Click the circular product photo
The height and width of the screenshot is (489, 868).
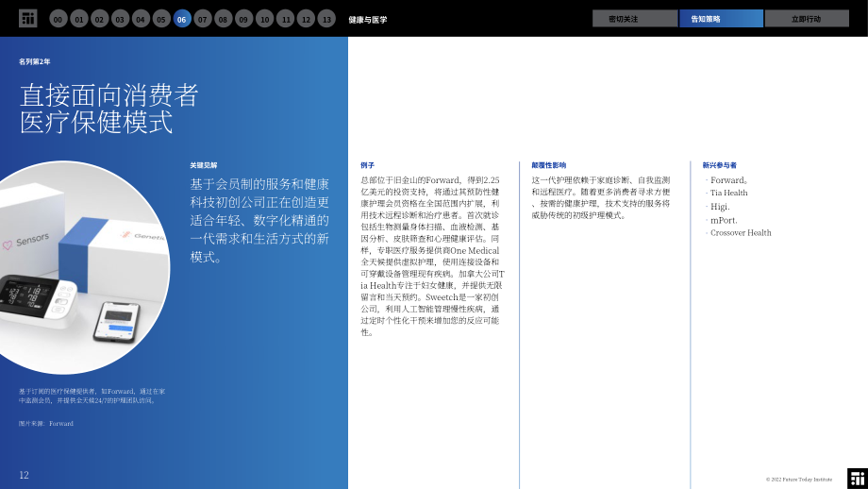coord(83,267)
